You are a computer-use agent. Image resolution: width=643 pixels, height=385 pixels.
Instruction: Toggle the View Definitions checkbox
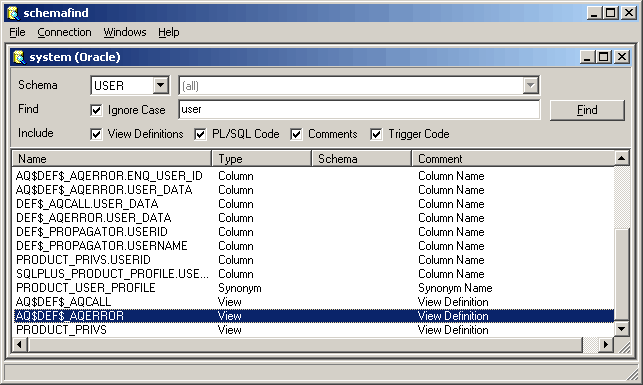coord(96,134)
